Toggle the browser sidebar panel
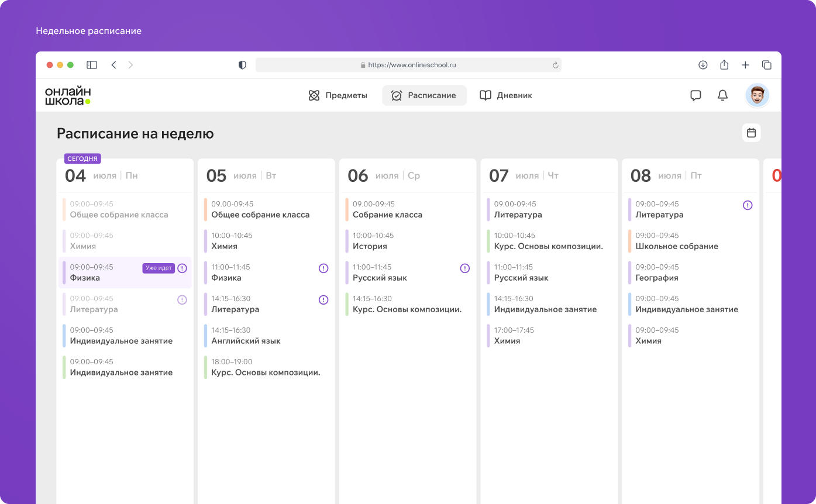The image size is (816, 504). click(x=92, y=65)
